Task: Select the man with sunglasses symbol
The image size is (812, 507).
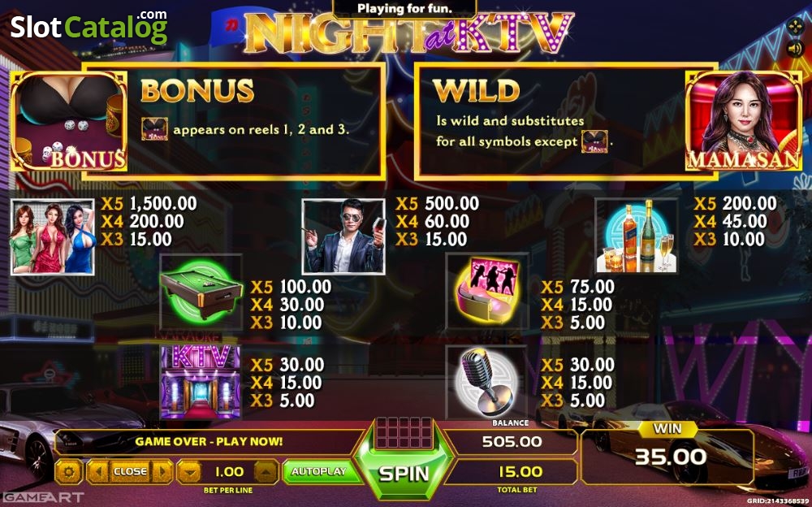Action: (x=343, y=236)
